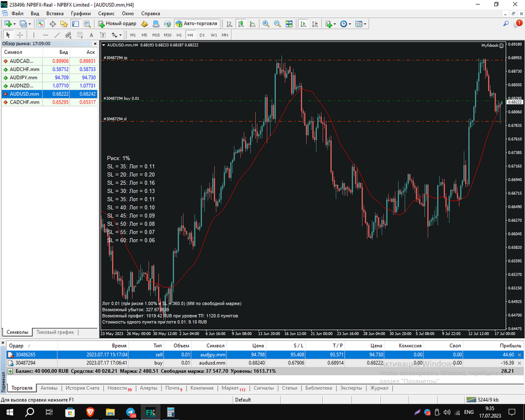The width and height of the screenshot is (525, 420).
Task: Launch MetaEditor via the yellow book icon
Action: click(145, 24)
